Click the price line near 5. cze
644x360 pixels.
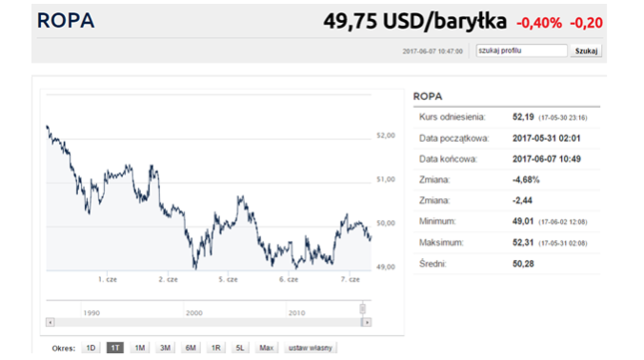coord(229,225)
